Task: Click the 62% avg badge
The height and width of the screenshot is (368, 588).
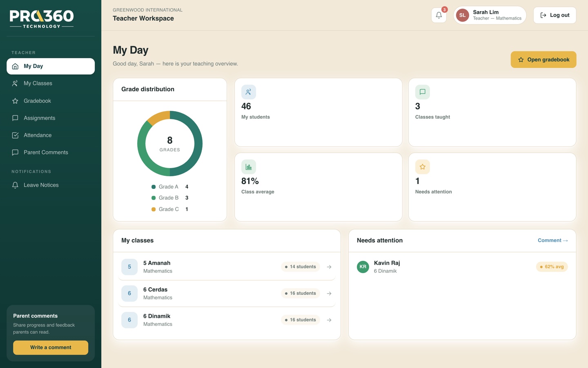Action: (x=552, y=267)
